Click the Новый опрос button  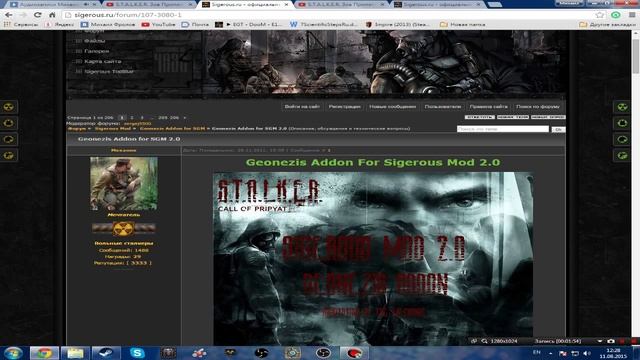click(548, 117)
